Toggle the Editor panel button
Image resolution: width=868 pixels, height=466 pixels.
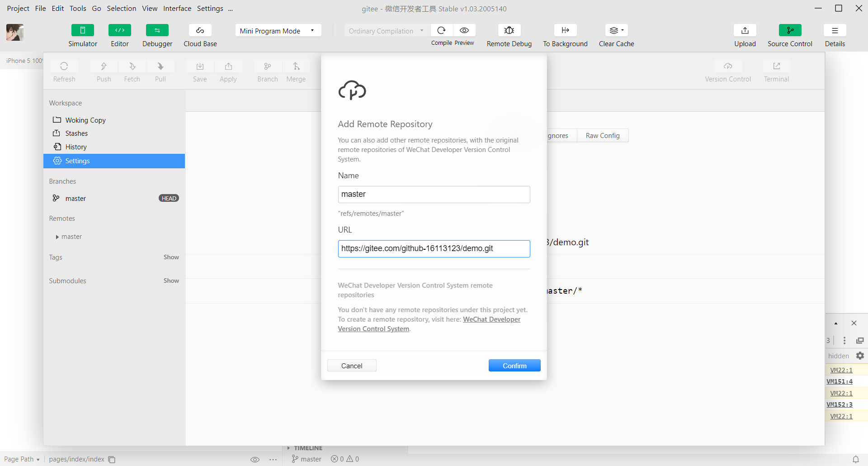point(120,30)
